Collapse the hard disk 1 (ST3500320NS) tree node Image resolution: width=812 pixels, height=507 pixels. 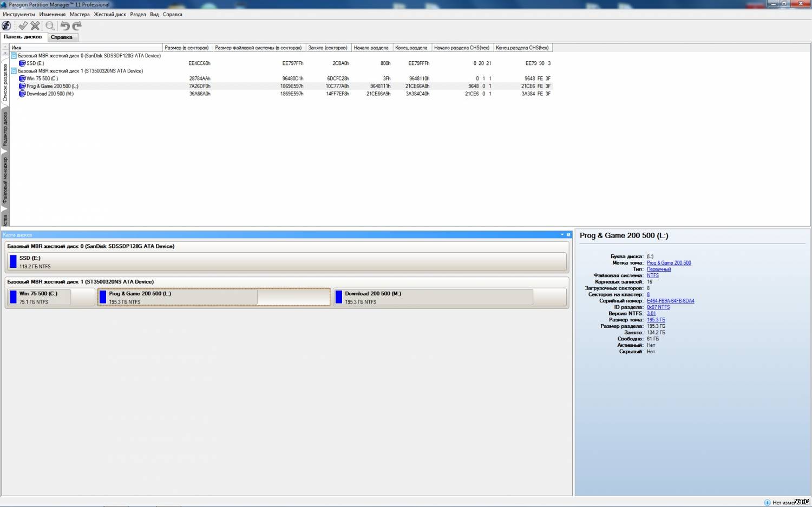point(14,71)
